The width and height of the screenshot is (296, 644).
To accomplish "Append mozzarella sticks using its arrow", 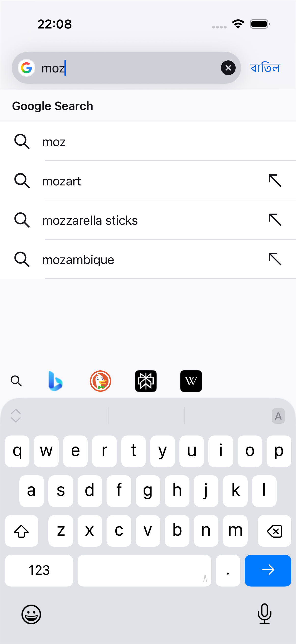I will click(x=275, y=220).
